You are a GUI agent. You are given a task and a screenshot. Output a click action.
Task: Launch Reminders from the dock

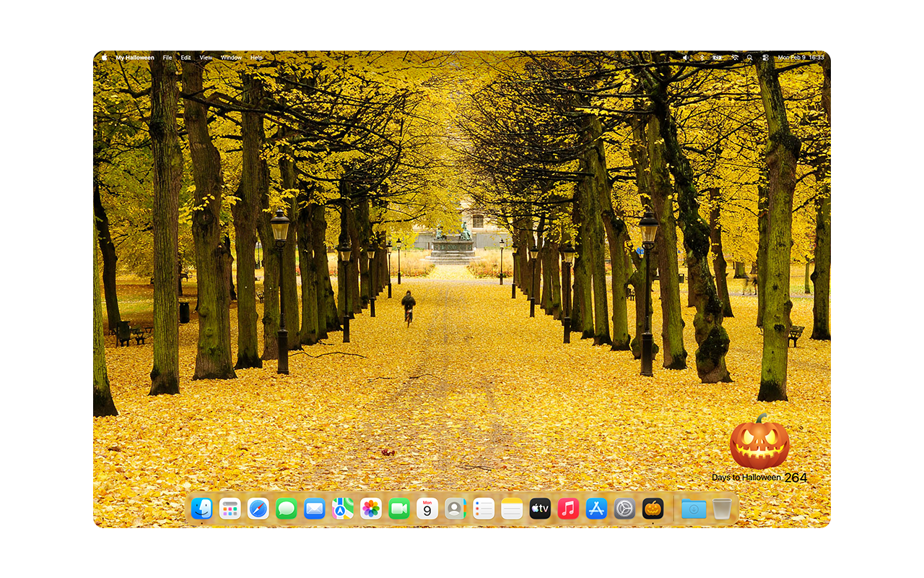484,509
